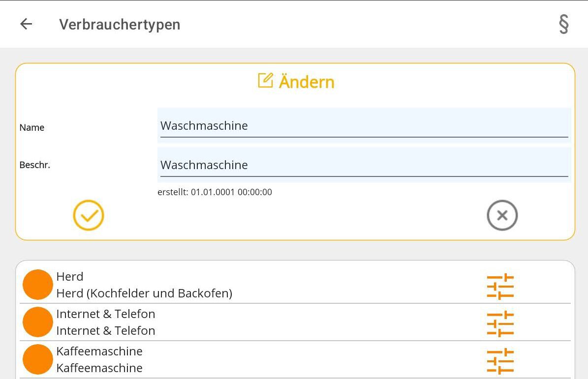
Task: Select the Internet & Telefon title entry
Action: pos(106,314)
